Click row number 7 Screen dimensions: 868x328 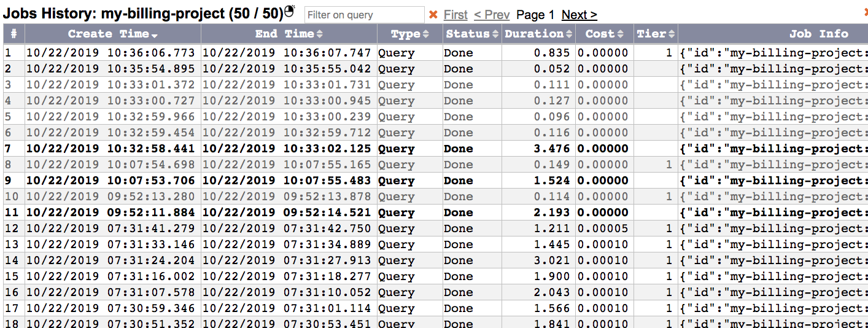[8, 149]
